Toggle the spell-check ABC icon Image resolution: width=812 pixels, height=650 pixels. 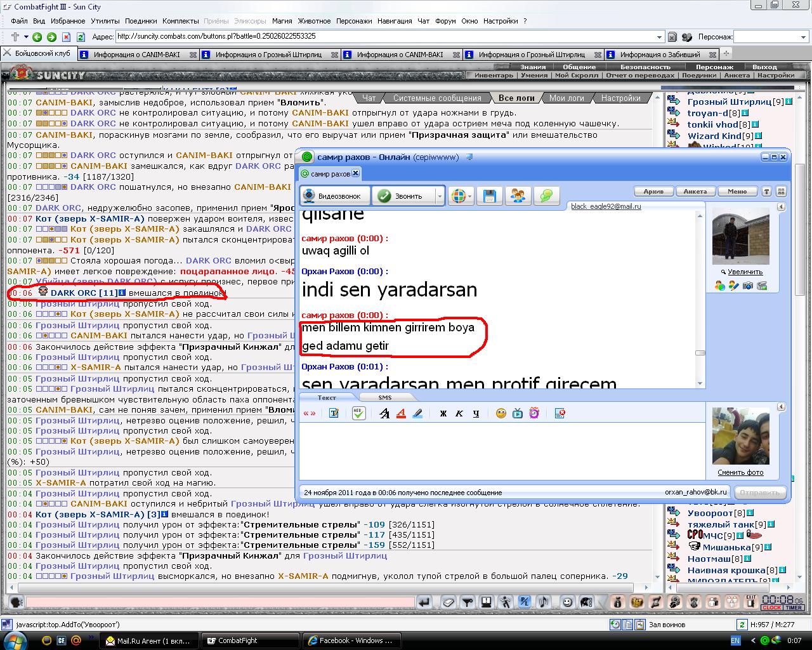coord(358,413)
